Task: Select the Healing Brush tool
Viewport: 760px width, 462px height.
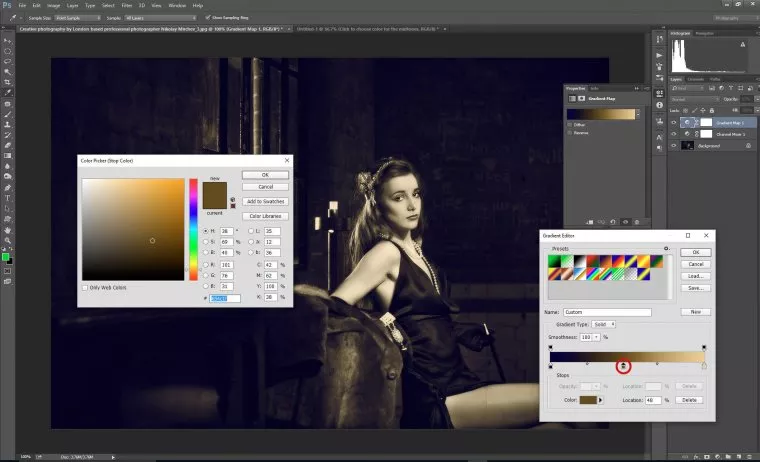Action: pyautogui.click(x=7, y=104)
